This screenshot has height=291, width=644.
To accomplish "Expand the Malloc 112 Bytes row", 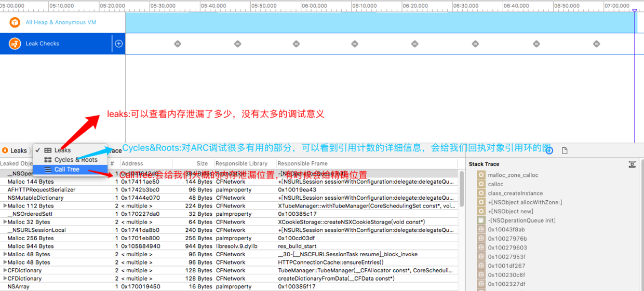I will [x=5, y=206].
